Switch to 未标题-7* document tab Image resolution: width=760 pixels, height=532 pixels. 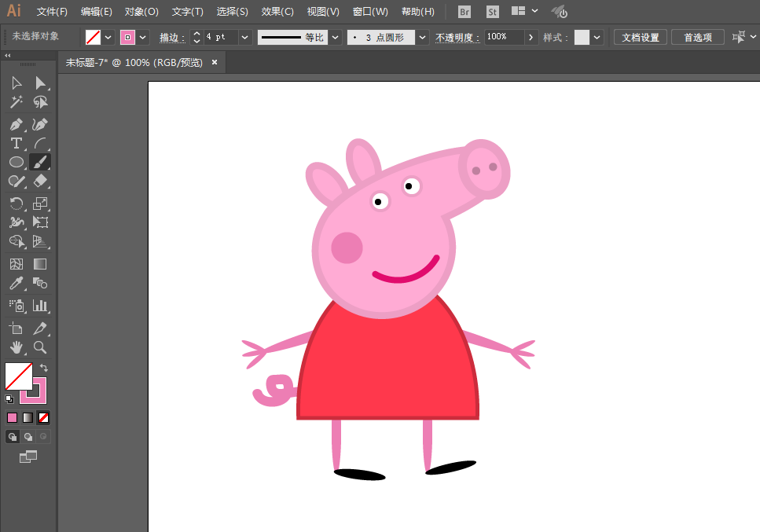(x=134, y=63)
